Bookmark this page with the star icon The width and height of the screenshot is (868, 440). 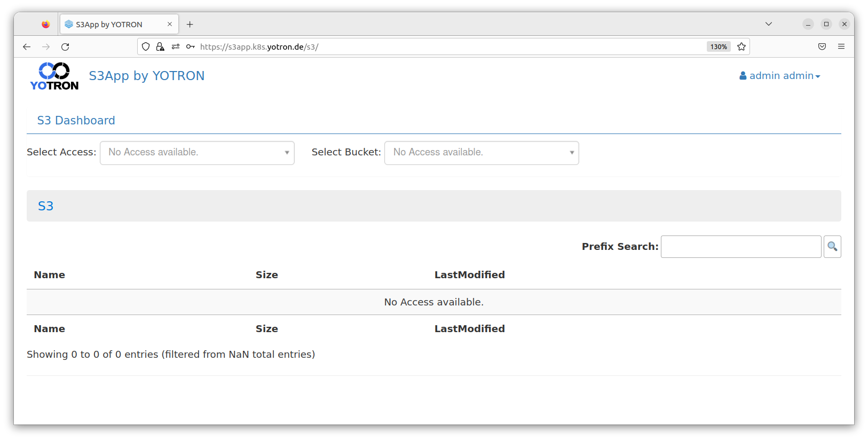(741, 47)
